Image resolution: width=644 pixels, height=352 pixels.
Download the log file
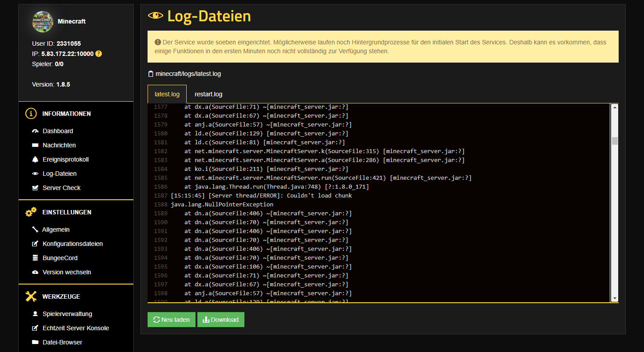coord(221,320)
